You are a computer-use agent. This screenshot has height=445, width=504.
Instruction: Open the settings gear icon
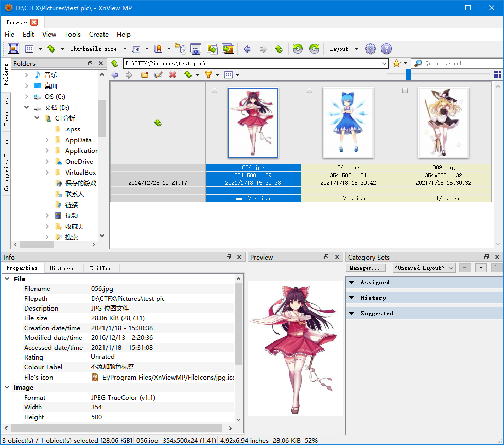click(x=370, y=49)
